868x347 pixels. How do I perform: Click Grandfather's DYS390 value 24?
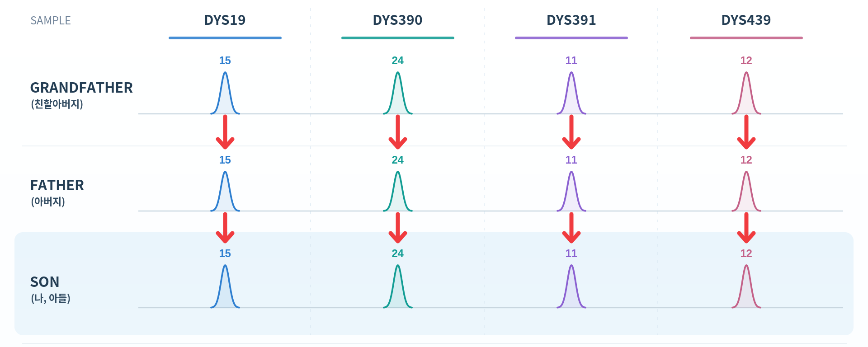point(397,61)
